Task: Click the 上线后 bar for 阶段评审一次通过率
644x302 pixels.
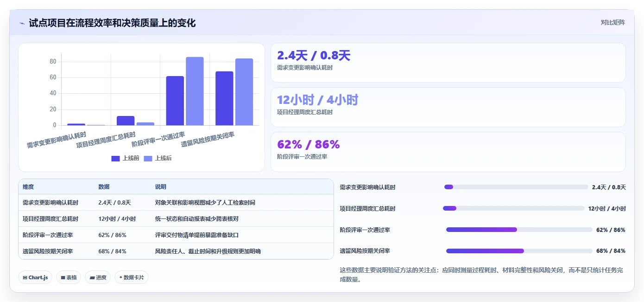Action: pos(195,91)
